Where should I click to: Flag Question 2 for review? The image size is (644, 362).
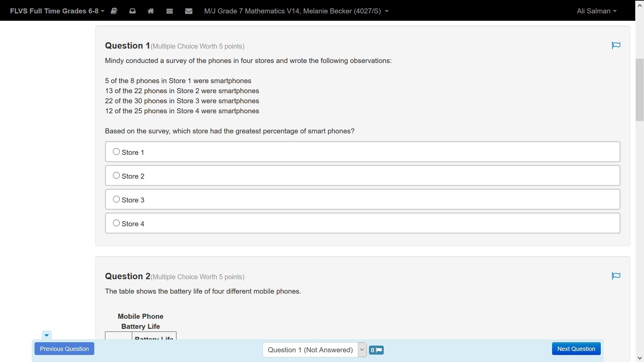pos(616,276)
